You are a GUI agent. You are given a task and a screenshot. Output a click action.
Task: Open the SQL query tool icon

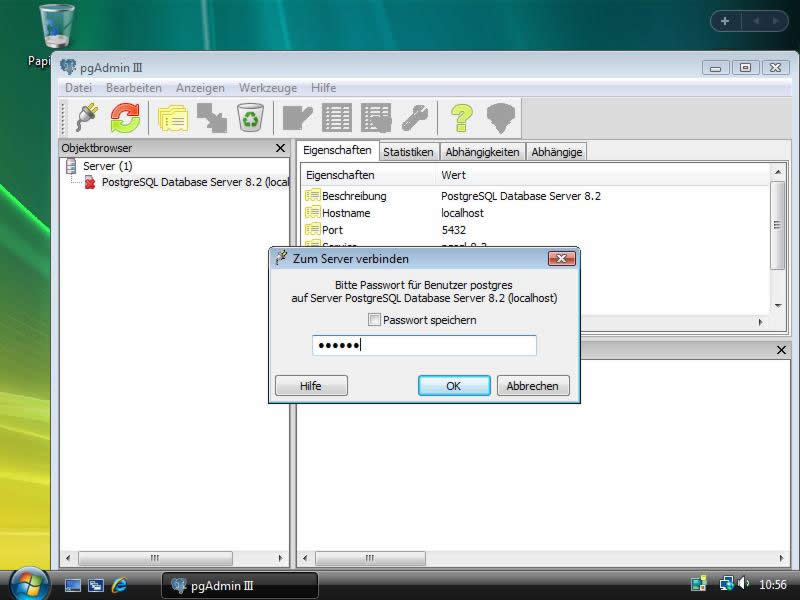coord(297,118)
